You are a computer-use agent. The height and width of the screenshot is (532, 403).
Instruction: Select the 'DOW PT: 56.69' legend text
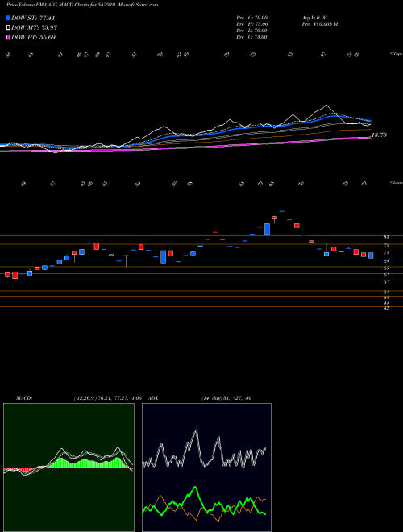(x=33, y=37)
